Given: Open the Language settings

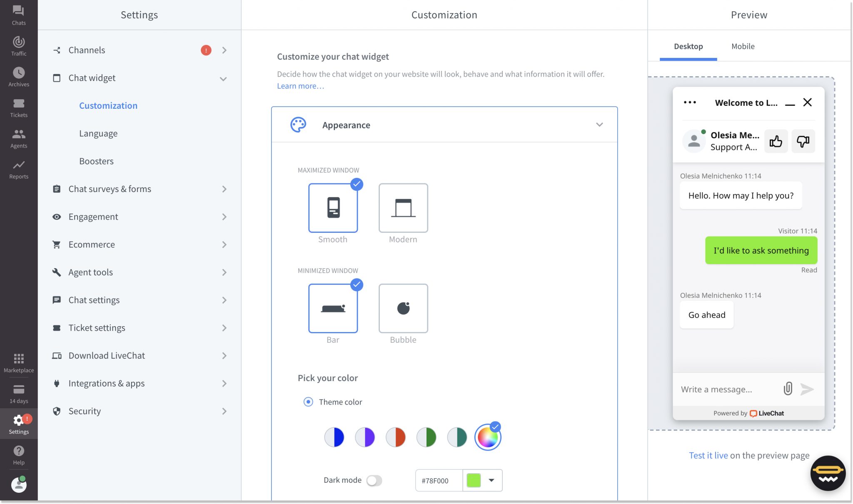Looking at the screenshot, I should coord(98,133).
